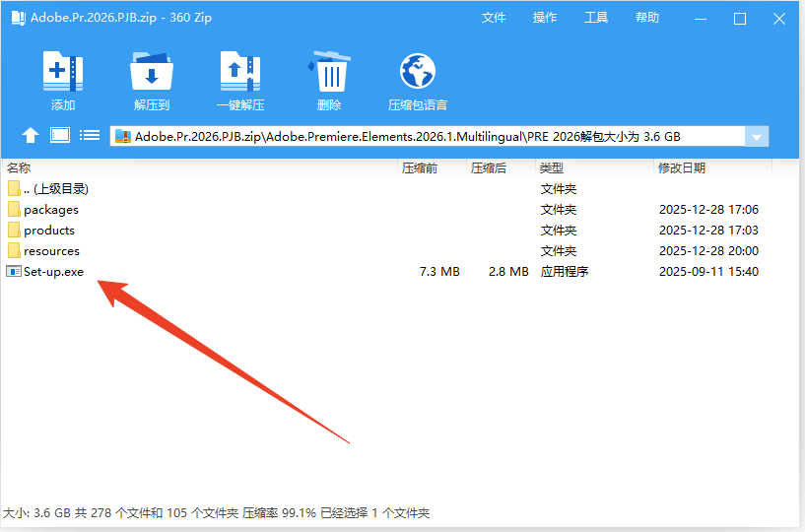Sort by the 类型 column header
Viewport: 805px width, 532px height.
[x=552, y=167]
